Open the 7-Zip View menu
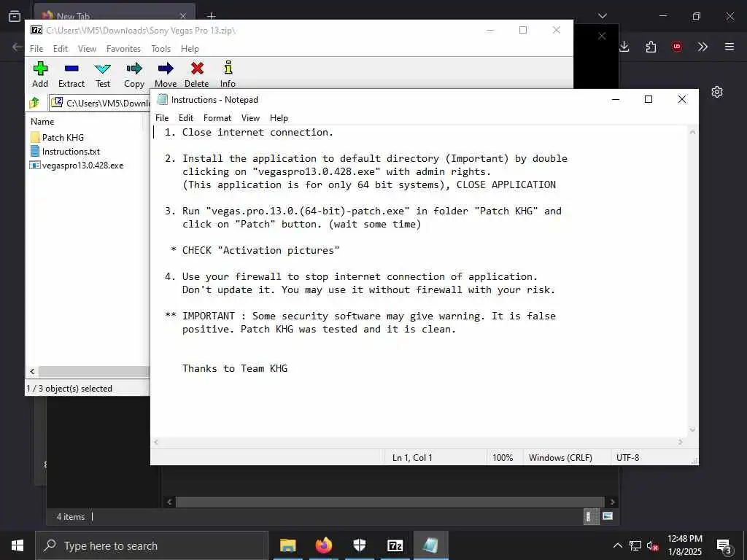747x560 pixels. pos(88,49)
